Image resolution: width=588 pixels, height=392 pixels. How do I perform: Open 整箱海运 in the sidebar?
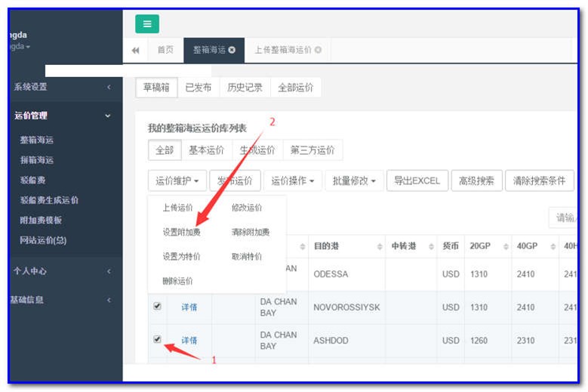37,140
